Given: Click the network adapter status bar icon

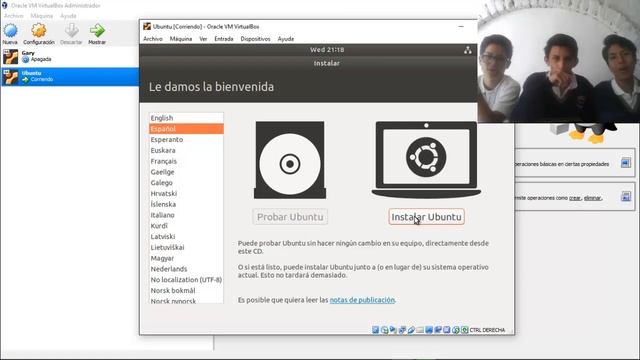Looking at the screenshot, I should [402, 330].
